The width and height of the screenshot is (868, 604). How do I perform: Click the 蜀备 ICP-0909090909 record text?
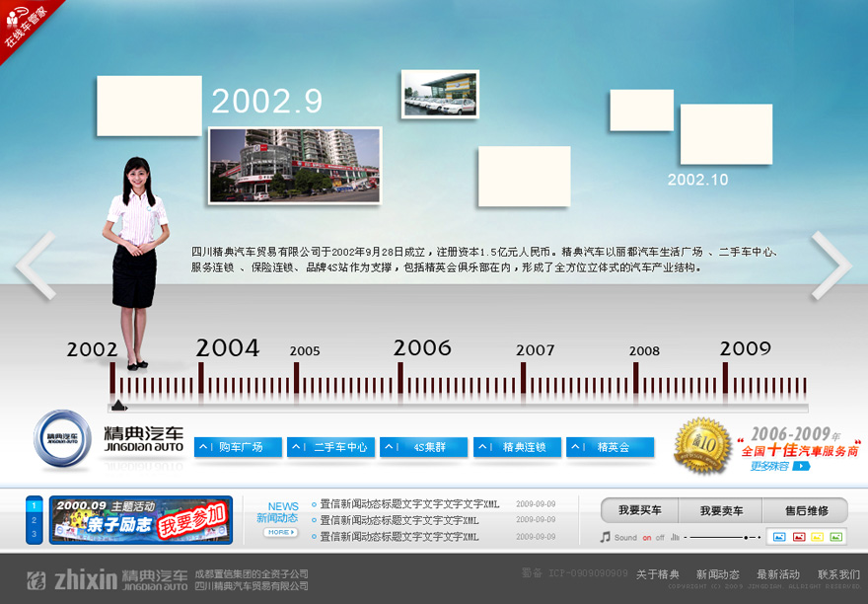[x=574, y=573]
